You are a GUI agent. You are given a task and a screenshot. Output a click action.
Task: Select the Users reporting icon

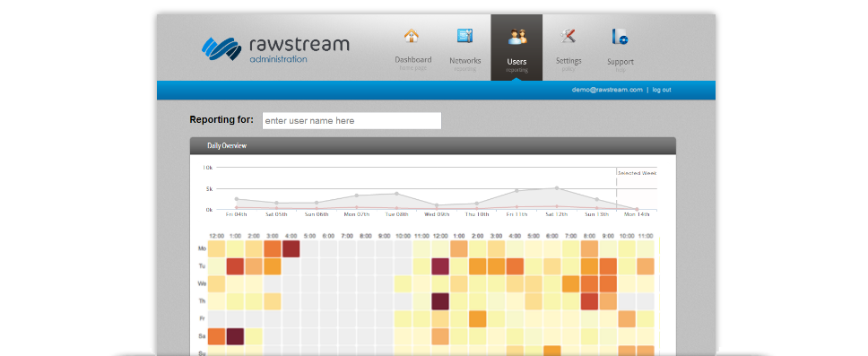[x=517, y=36]
